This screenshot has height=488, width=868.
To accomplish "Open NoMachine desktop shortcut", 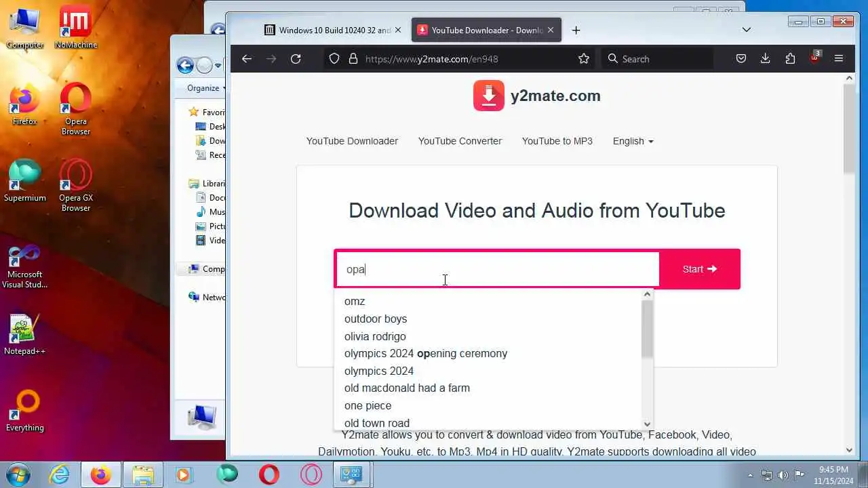I will [75, 28].
